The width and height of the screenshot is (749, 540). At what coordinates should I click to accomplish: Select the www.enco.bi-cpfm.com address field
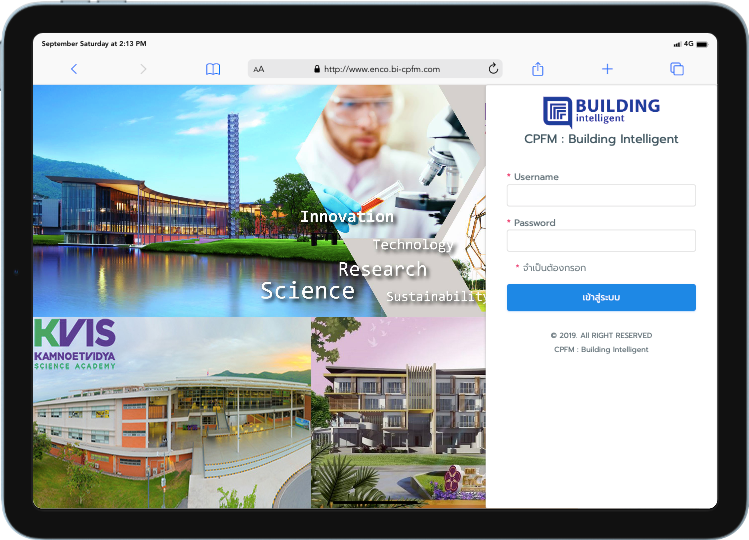[382, 70]
